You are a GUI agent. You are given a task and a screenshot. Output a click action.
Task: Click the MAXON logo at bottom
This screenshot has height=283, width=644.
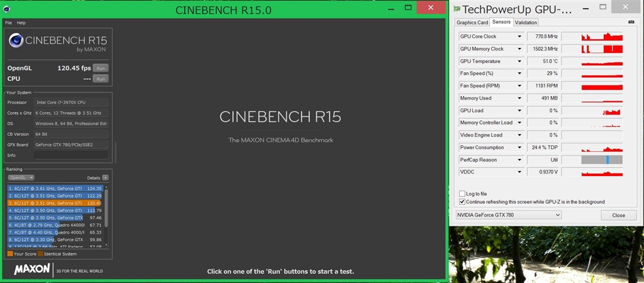(31, 270)
